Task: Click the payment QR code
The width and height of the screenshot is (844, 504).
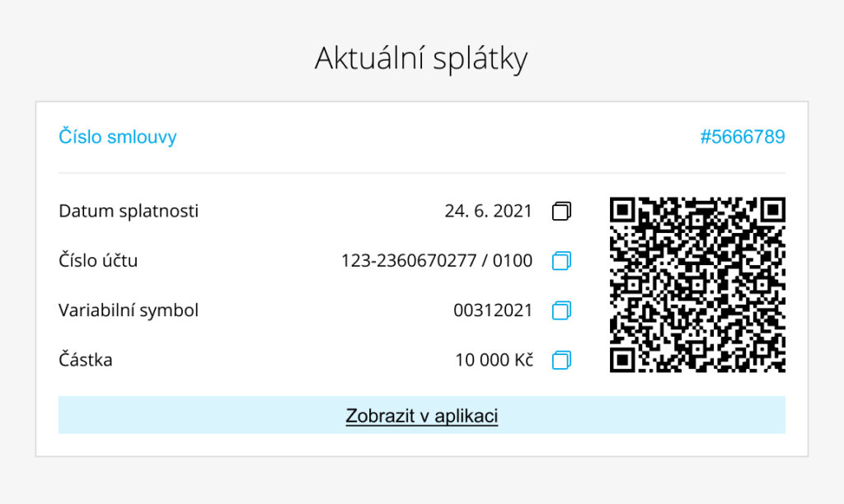Action: tap(697, 285)
